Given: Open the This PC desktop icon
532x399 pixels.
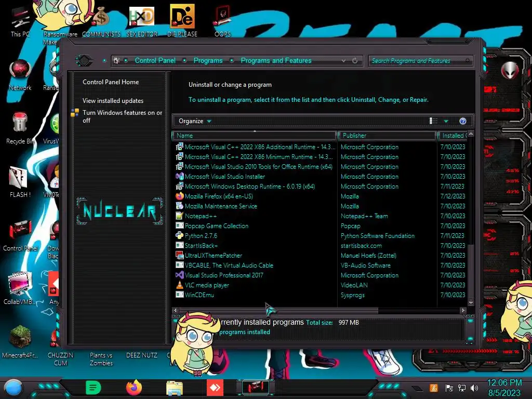Looking at the screenshot, I should click(20, 22).
